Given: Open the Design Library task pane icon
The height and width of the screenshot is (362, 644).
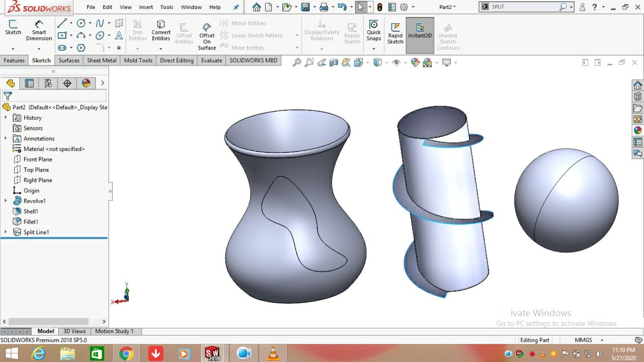Looking at the screenshot, I should click(x=637, y=97).
